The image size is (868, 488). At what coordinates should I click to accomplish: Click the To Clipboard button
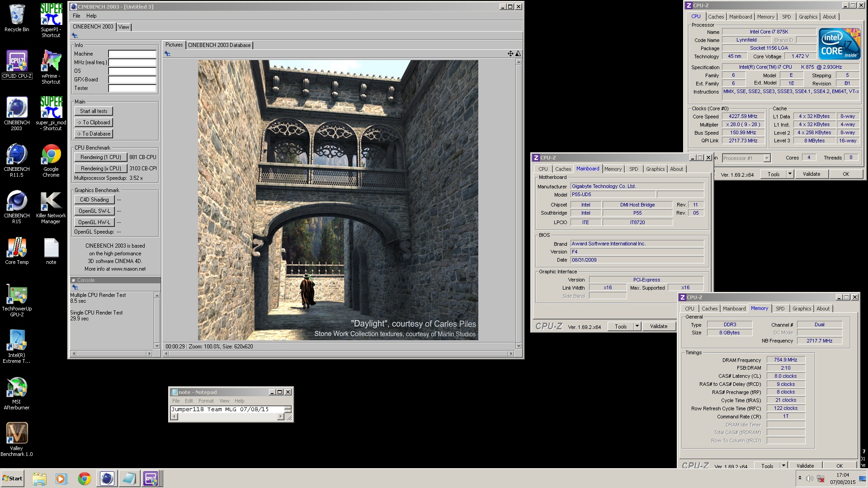pyautogui.click(x=94, y=122)
